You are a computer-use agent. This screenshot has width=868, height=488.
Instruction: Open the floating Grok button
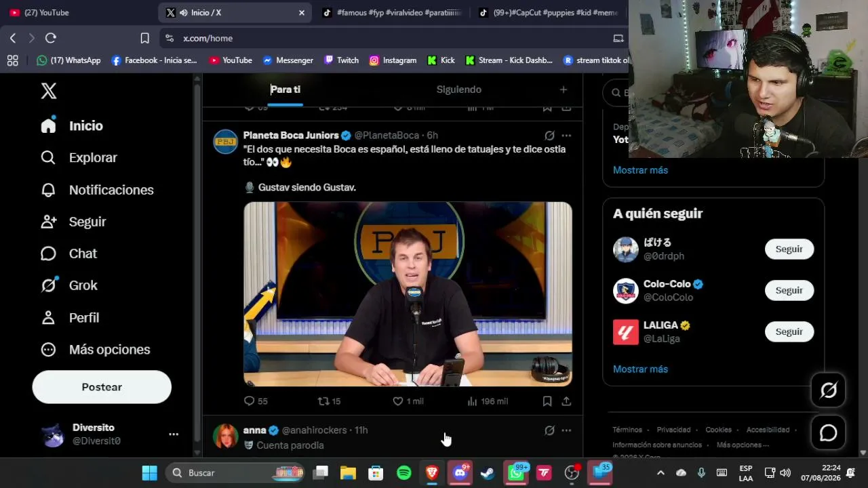(x=829, y=390)
